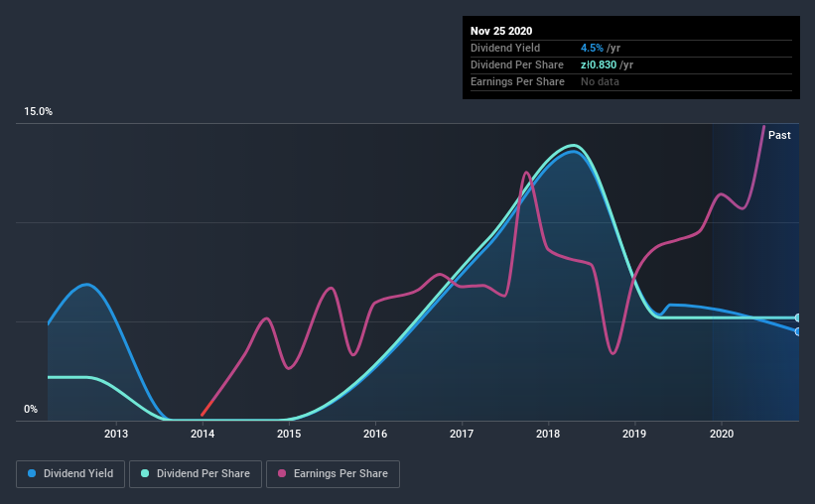The width and height of the screenshot is (815, 504).
Task: Toggle the Dividend Per Share legend button
Action: click(196, 474)
